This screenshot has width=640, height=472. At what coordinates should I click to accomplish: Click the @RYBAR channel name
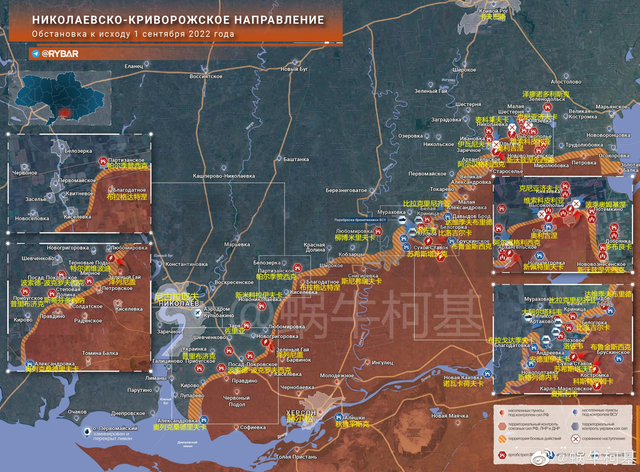pyautogui.click(x=60, y=54)
